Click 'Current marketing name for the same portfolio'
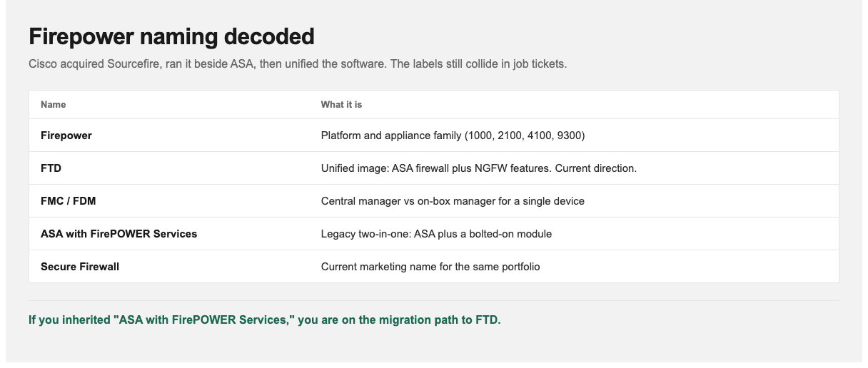Screen dimensions: 868x368 click(430, 267)
